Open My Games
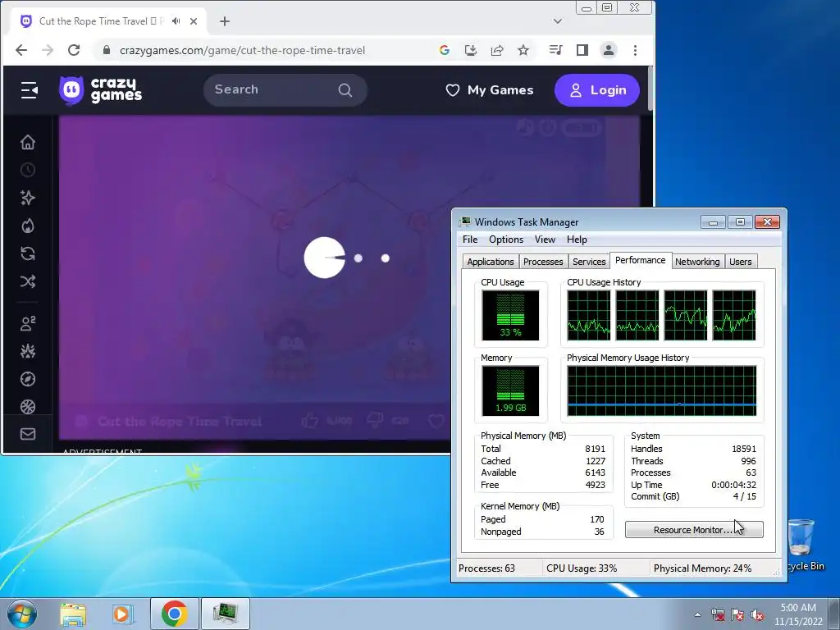Image resolution: width=840 pixels, height=630 pixels. tap(490, 90)
